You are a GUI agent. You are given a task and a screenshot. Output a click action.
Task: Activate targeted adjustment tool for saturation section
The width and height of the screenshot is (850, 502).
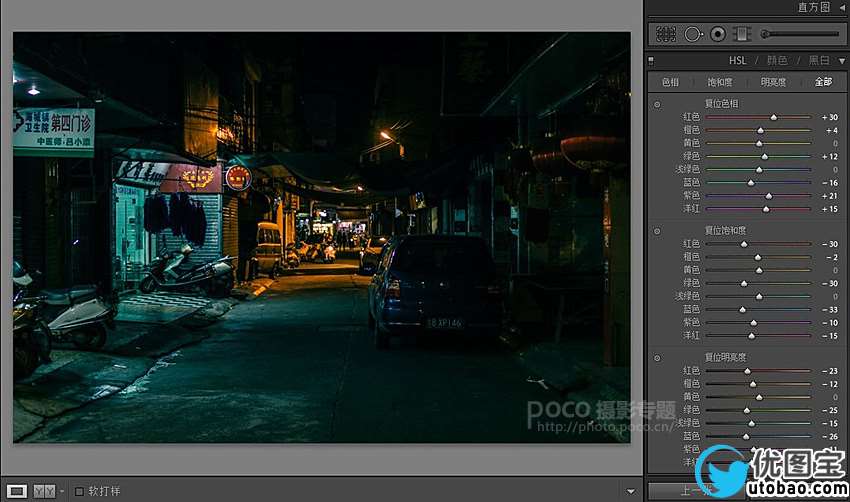(657, 231)
